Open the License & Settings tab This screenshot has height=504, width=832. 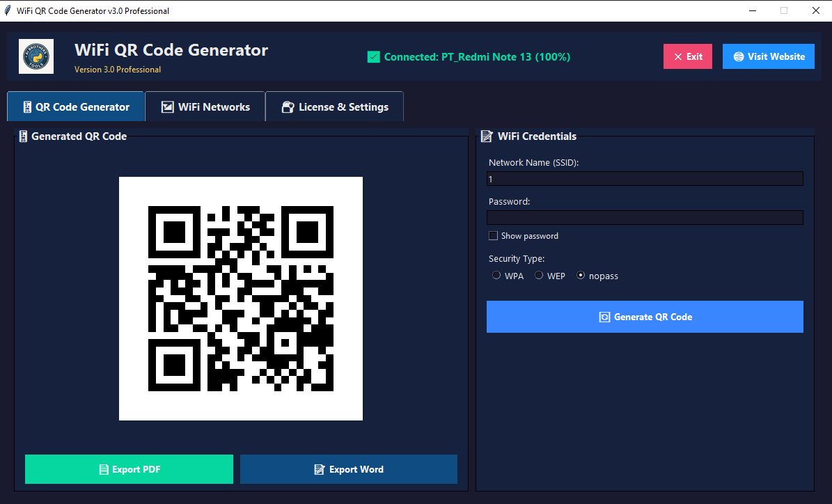[x=334, y=107]
